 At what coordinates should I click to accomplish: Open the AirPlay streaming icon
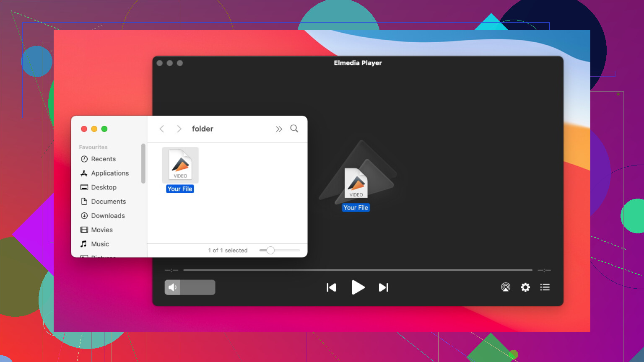click(x=506, y=287)
